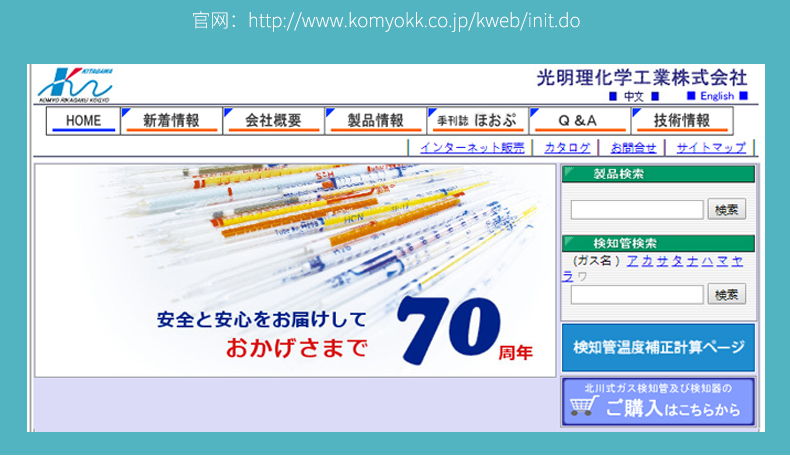This screenshot has height=462, width=790.
Task: Open the 技術情報 navigation tab
Action: coord(682,121)
